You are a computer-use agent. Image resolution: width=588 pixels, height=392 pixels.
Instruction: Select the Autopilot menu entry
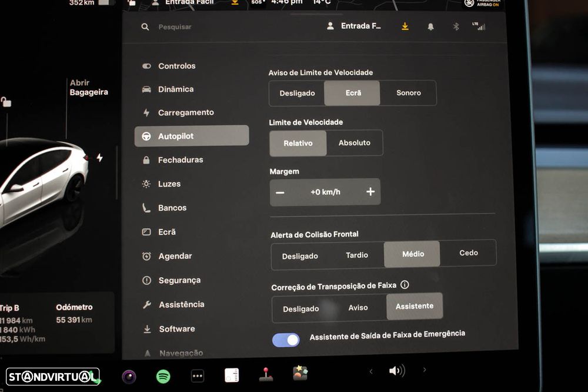click(192, 135)
